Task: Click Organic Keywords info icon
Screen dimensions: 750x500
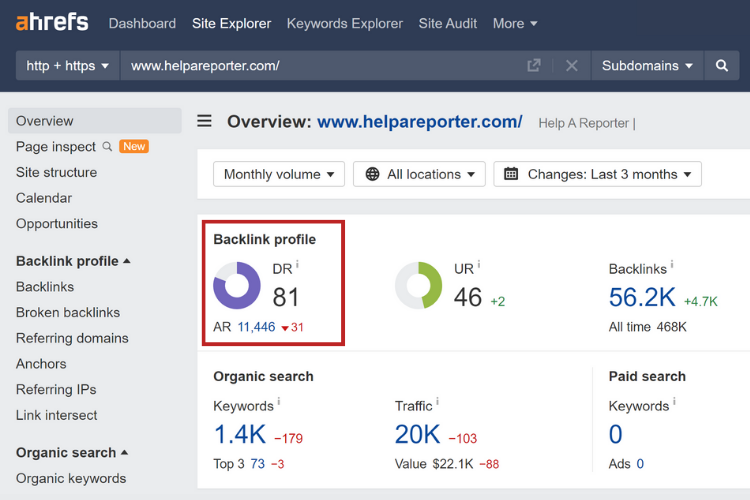Action: [x=278, y=401]
